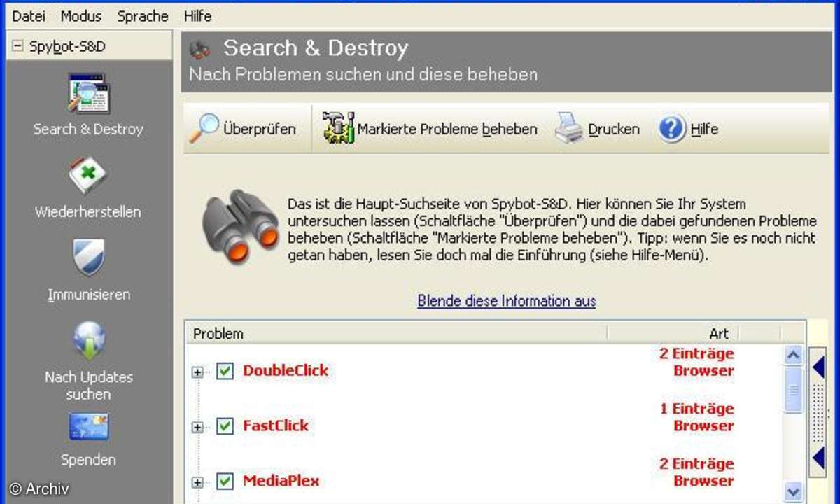
Task: Click the Drucken toolbar label
Action: point(614,129)
